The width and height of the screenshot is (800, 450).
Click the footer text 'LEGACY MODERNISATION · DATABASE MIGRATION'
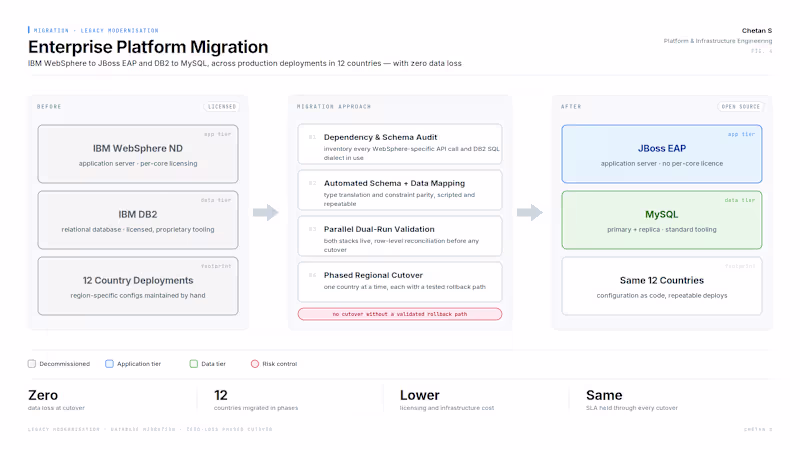[x=150, y=430]
